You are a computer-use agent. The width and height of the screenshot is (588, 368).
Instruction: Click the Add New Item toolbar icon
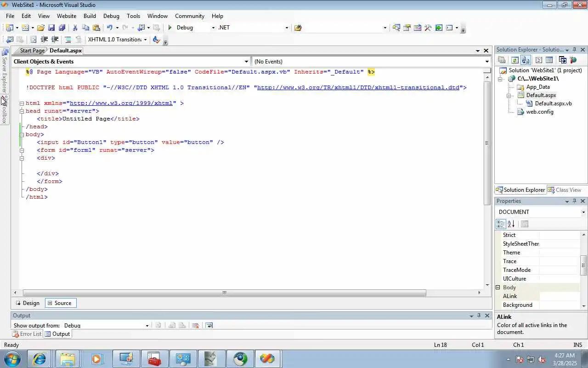(x=25, y=28)
